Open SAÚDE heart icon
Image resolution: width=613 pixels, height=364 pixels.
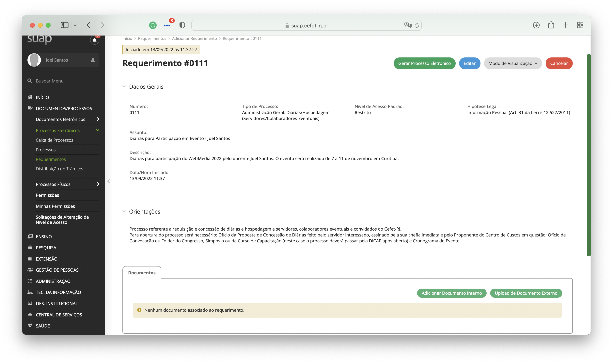pyautogui.click(x=30, y=326)
